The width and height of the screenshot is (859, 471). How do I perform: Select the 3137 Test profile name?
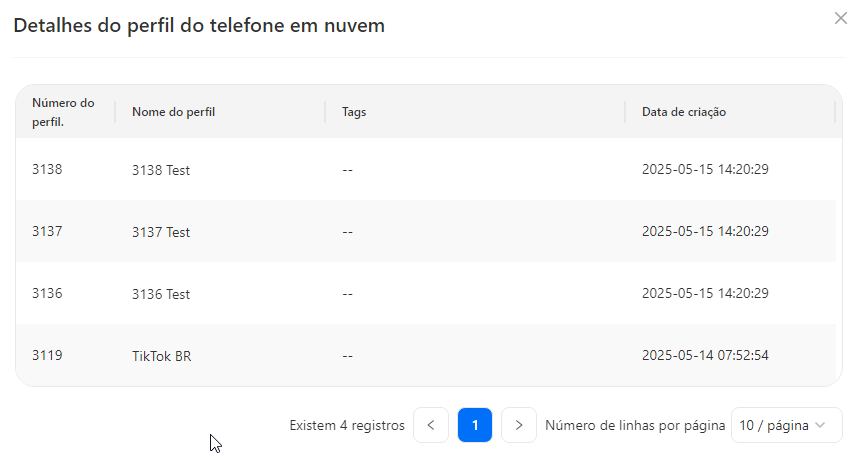pyautogui.click(x=161, y=232)
